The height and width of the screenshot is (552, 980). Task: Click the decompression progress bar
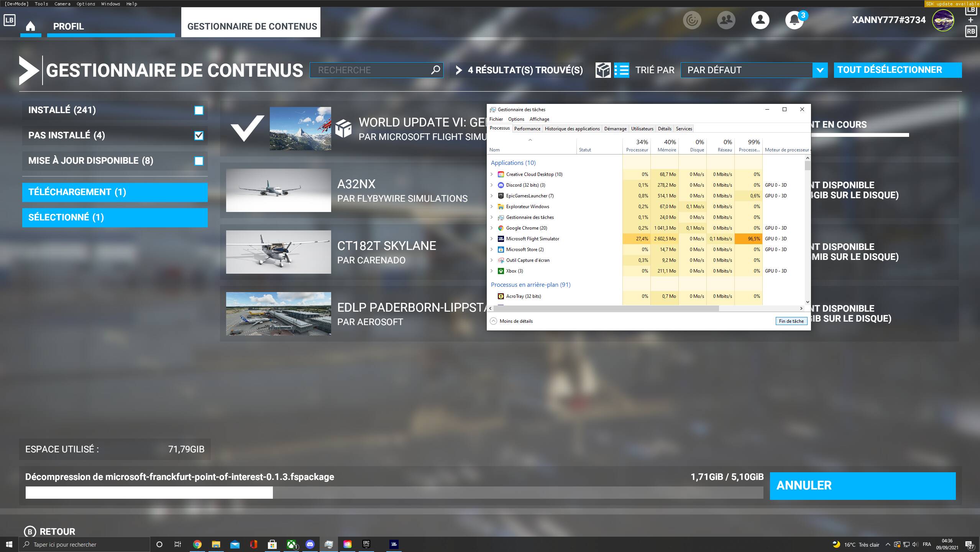pos(394,493)
